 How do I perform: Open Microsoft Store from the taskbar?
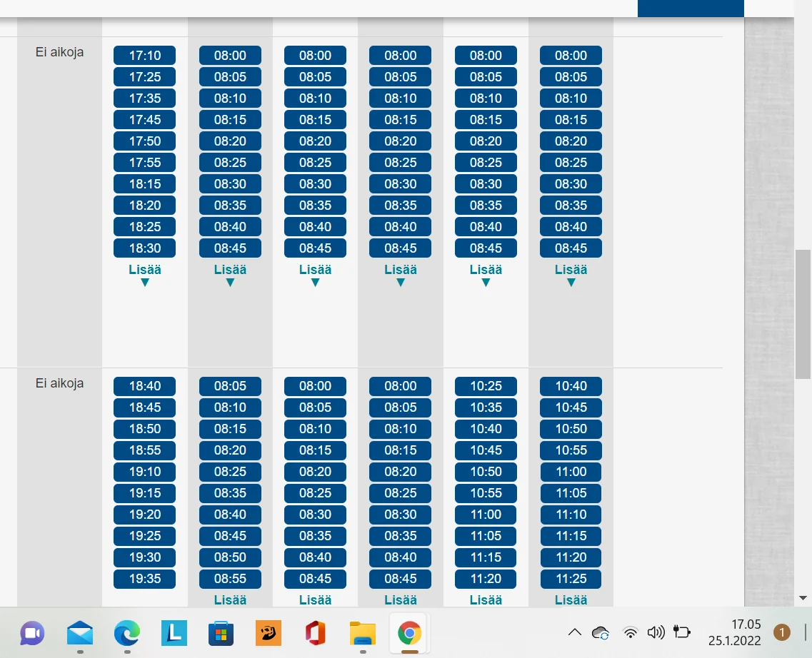click(x=221, y=632)
